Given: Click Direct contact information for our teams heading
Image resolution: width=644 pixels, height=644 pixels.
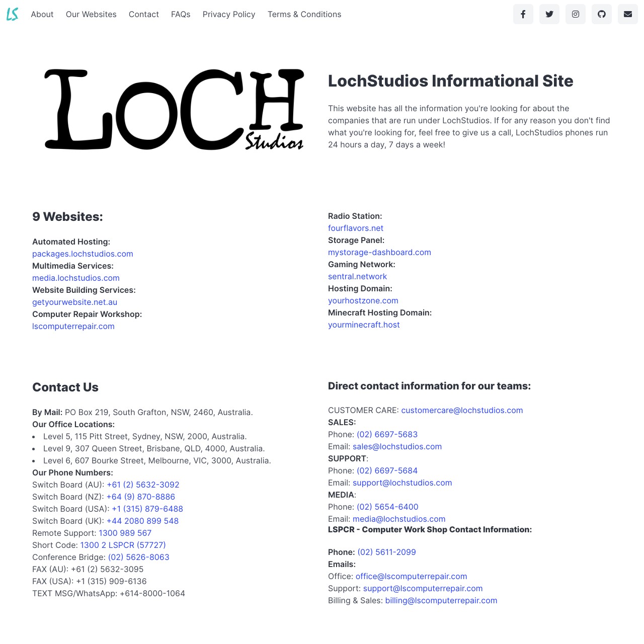Looking at the screenshot, I should point(429,386).
